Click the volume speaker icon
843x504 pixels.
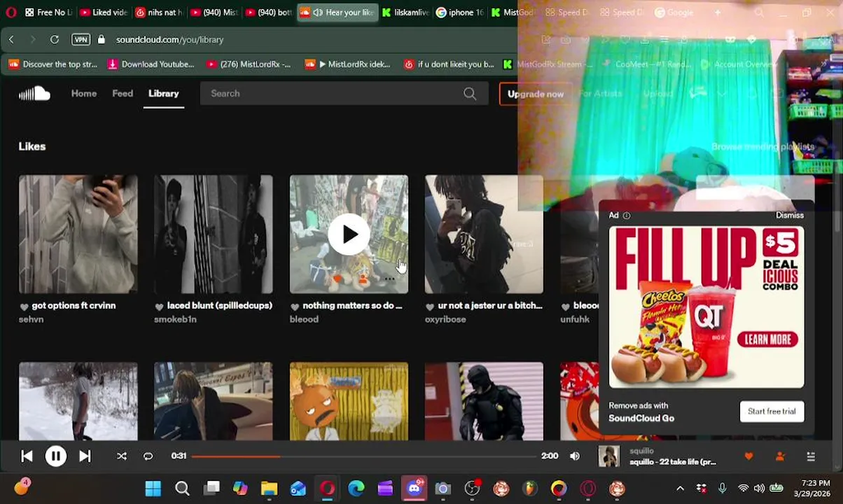pos(575,456)
